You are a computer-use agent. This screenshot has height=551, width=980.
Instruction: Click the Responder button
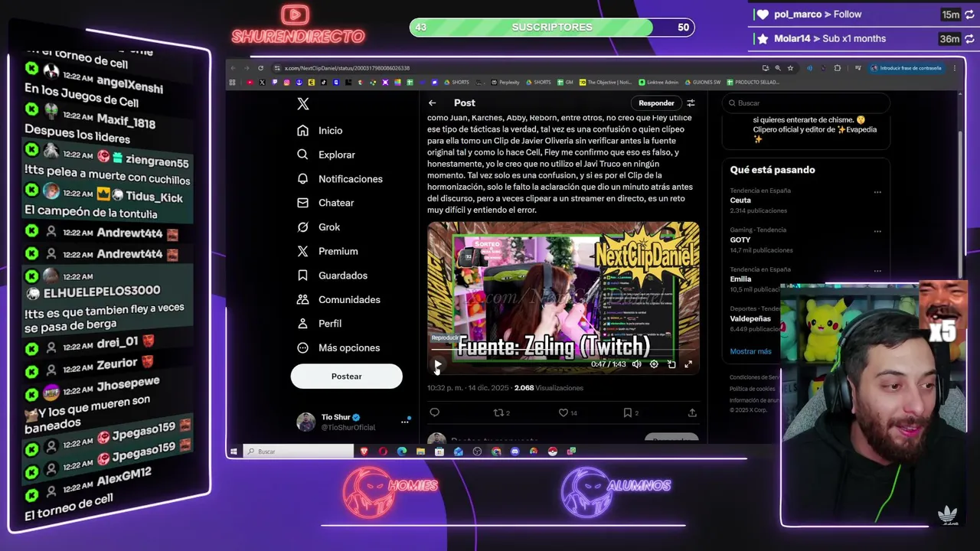click(656, 103)
